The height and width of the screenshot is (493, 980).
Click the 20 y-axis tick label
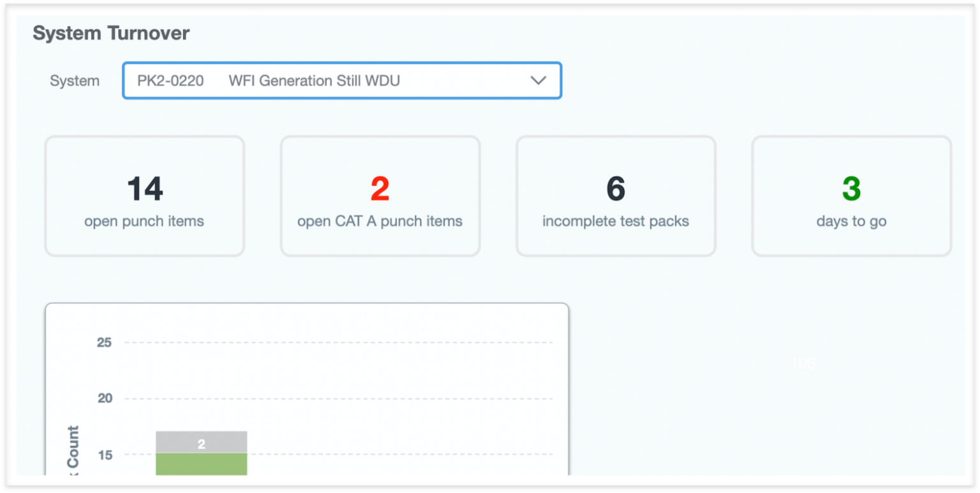[104, 398]
